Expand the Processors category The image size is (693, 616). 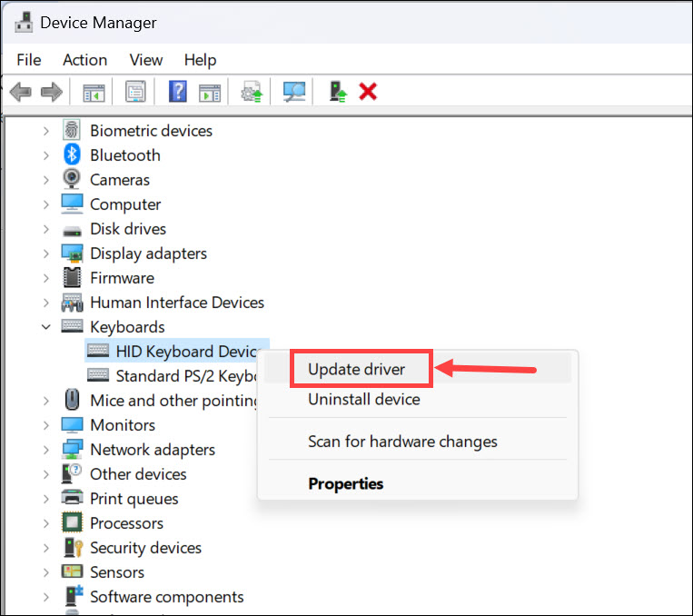(x=45, y=523)
